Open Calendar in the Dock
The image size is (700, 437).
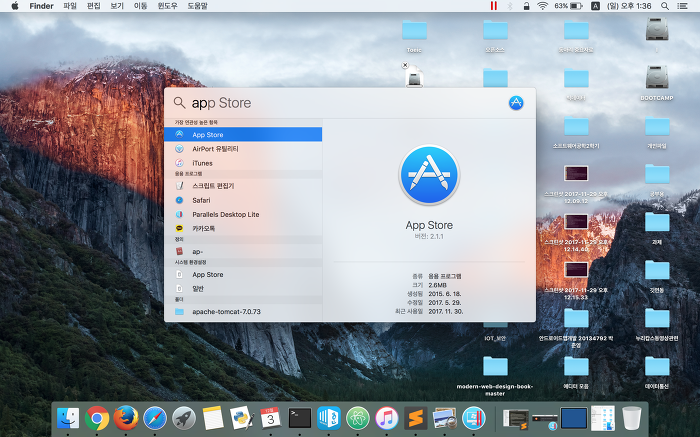pyautogui.click(x=271, y=419)
